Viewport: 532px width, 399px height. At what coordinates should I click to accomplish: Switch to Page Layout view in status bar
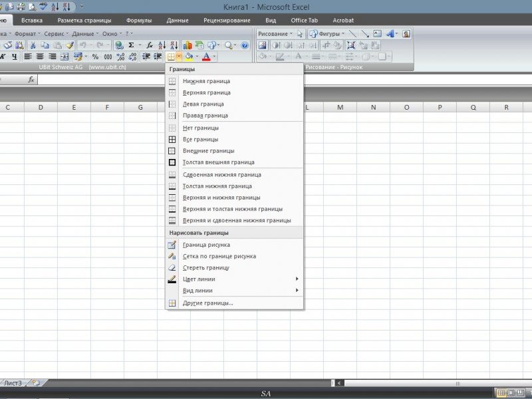pyautogui.click(x=511, y=393)
